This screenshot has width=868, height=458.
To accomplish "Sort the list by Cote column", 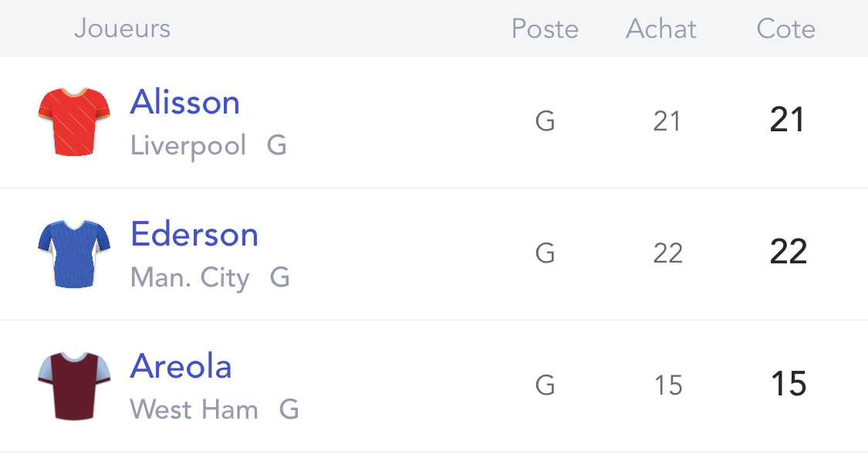I will click(x=786, y=29).
